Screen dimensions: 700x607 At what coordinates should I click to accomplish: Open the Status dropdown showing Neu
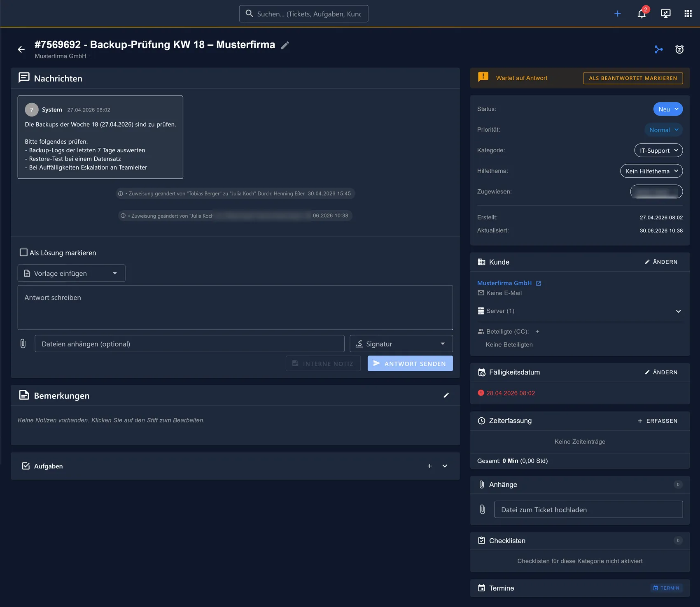pyautogui.click(x=668, y=109)
